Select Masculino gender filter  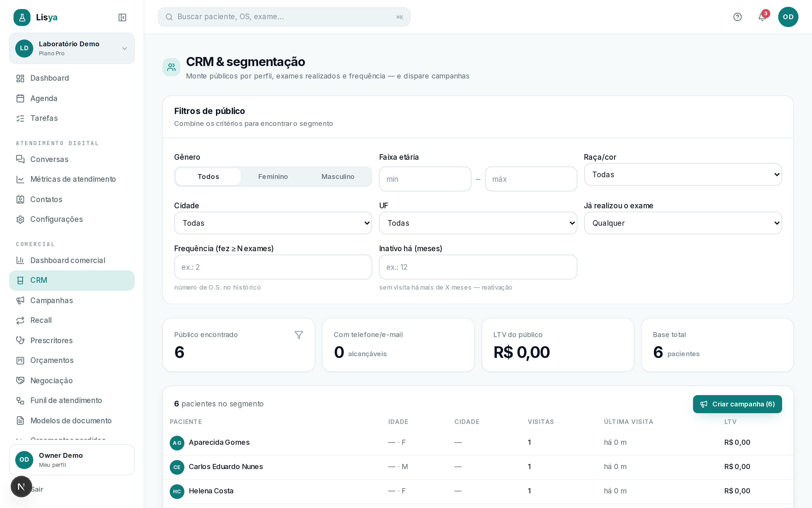pyautogui.click(x=337, y=177)
